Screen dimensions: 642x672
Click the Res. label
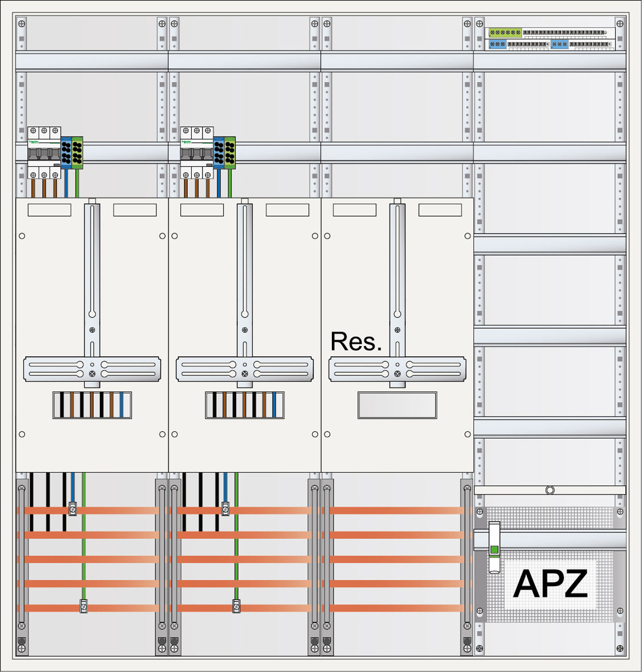(356, 341)
